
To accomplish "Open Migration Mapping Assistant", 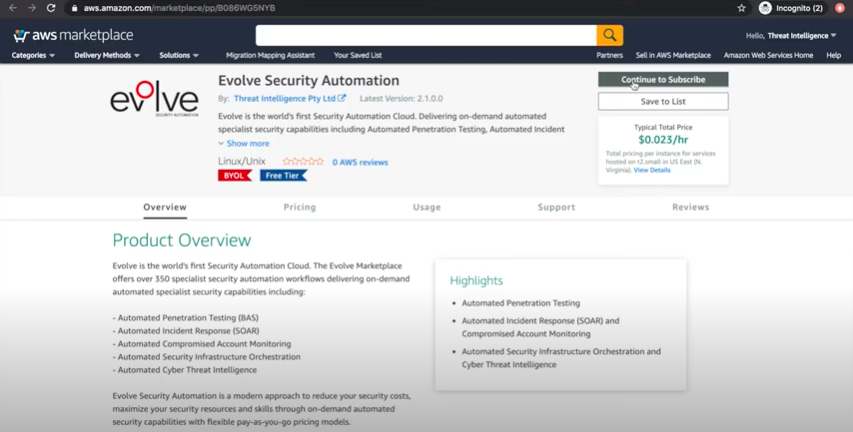I will click(270, 55).
